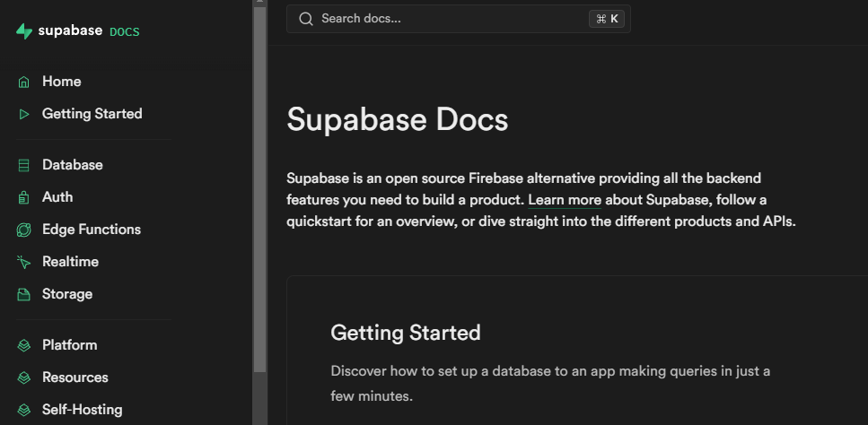868x425 pixels.
Task: Click the green DOCS label
Action: pyautogui.click(x=125, y=32)
